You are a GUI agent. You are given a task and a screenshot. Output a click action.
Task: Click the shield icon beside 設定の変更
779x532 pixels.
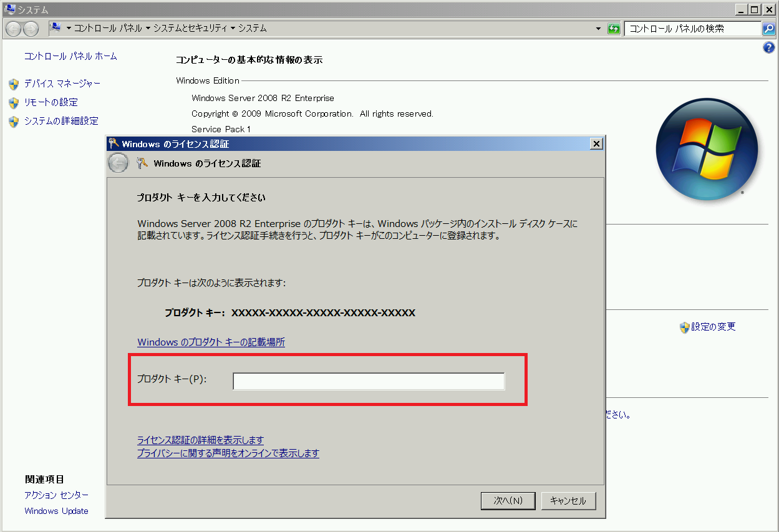(x=684, y=327)
